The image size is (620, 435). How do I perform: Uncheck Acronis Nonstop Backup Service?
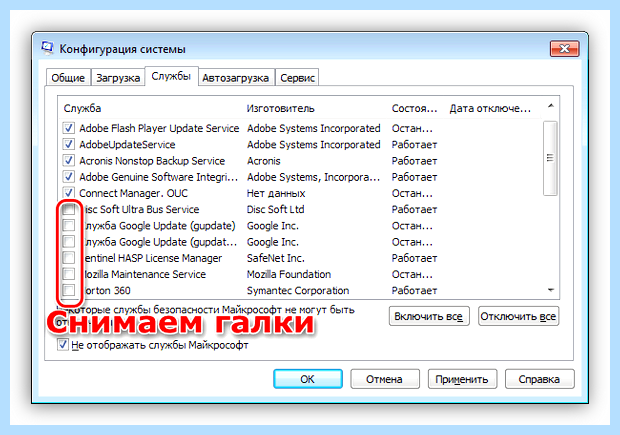pyautogui.click(x=68, y=161)
